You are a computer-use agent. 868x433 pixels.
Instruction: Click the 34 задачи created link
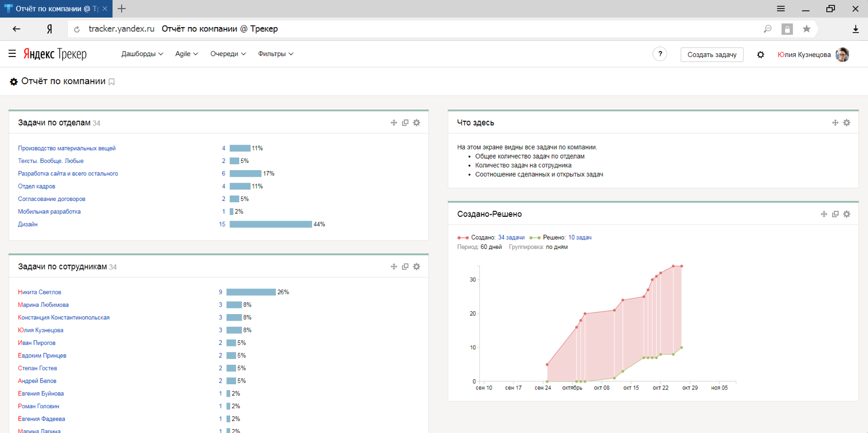coord(511,237)
